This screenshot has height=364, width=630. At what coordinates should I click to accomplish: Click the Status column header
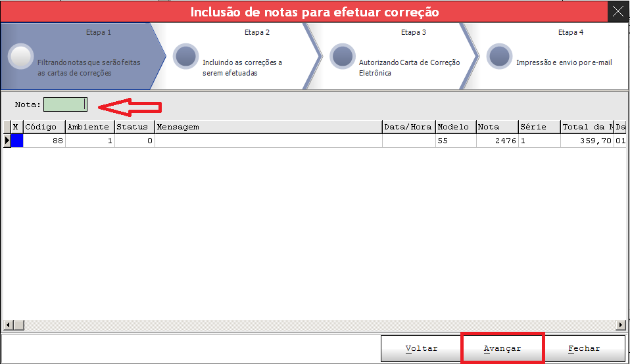click(135, 127)
